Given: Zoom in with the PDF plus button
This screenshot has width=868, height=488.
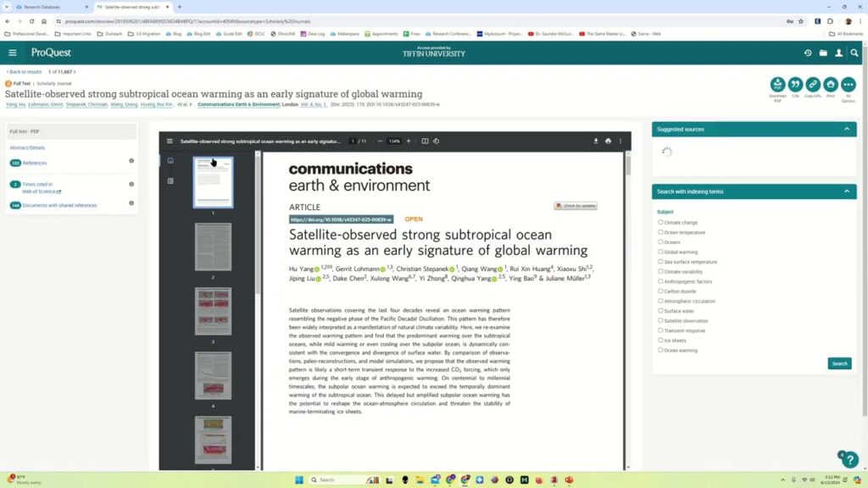Looking at the screenshot, I should (409, 141).
